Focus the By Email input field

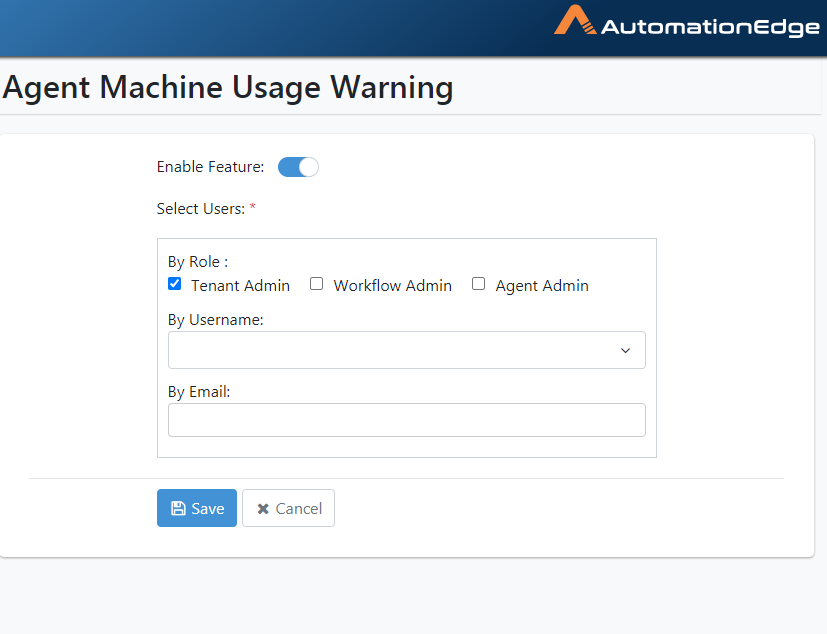(407, 420)
